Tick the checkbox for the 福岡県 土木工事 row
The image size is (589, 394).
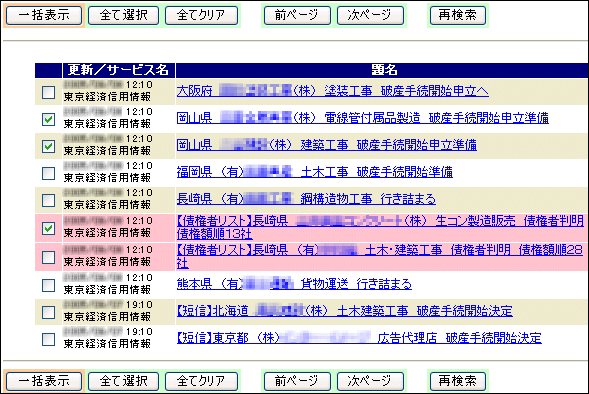pyautogui.click(x=48, y=173)
